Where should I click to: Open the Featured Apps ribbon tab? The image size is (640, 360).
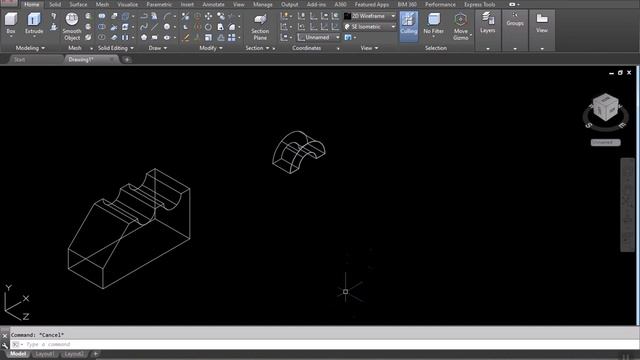point(371,4)
